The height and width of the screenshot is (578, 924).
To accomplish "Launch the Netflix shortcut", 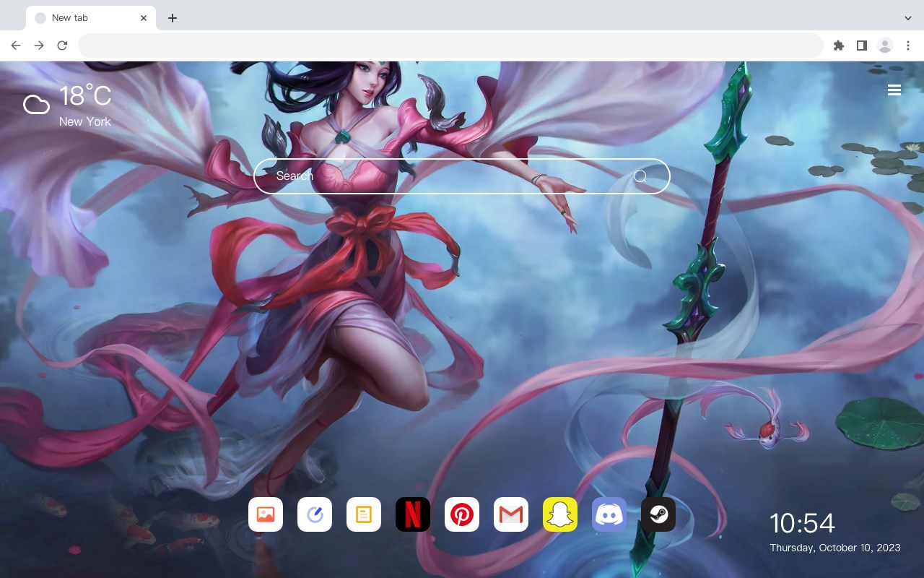I will click(x=413, y=514).
